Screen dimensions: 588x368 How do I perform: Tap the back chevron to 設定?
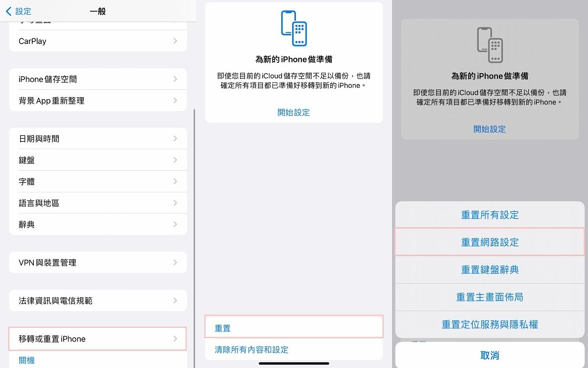pos(9,11)
